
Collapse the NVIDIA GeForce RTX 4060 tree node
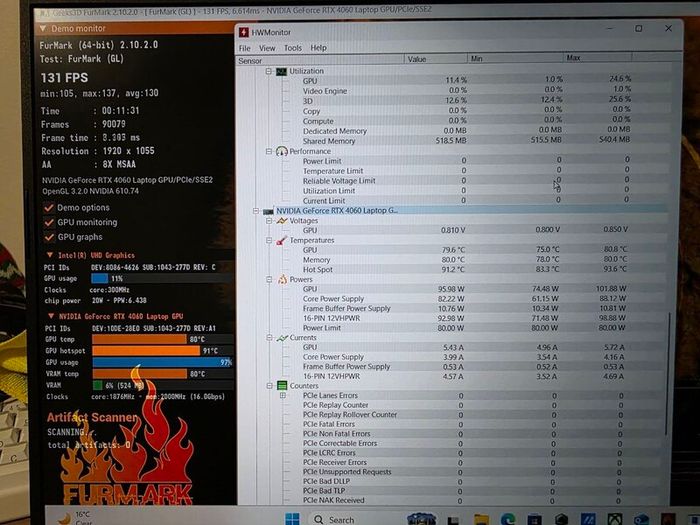tap(256, 211)
